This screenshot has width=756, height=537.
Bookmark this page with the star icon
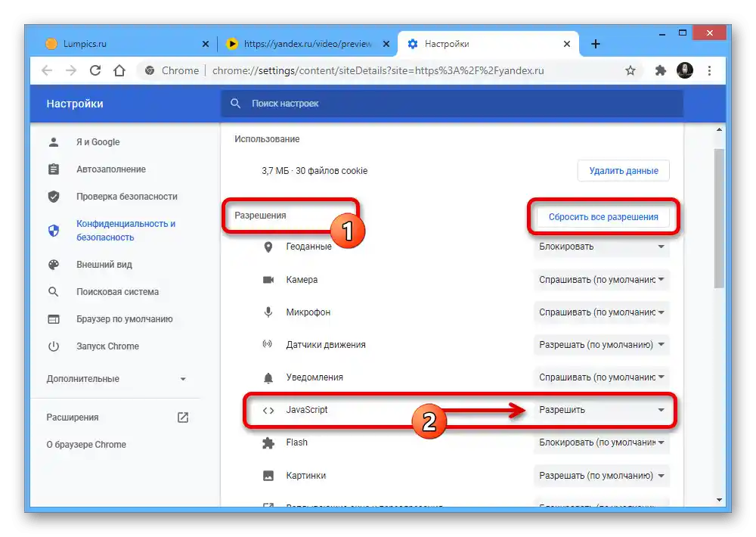(631, 71)
